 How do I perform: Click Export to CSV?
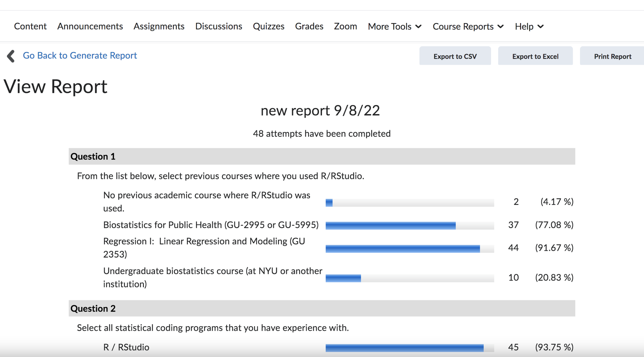click(x=455, y=56)
